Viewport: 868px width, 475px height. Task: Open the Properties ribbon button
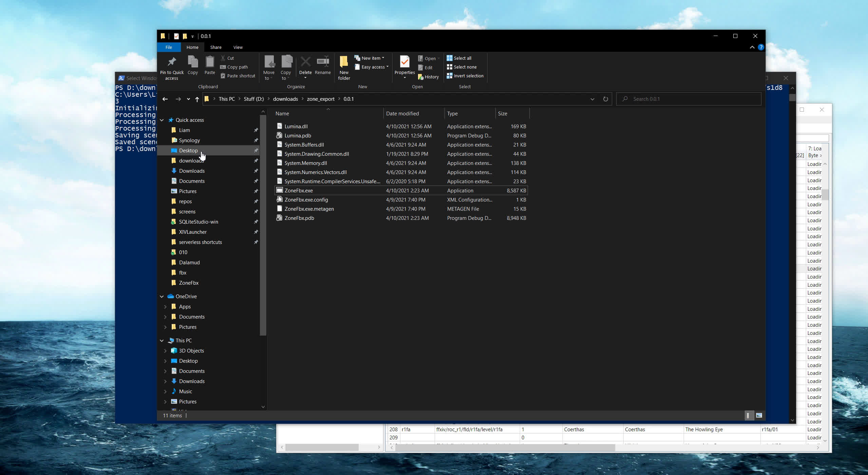pos(404,62)
